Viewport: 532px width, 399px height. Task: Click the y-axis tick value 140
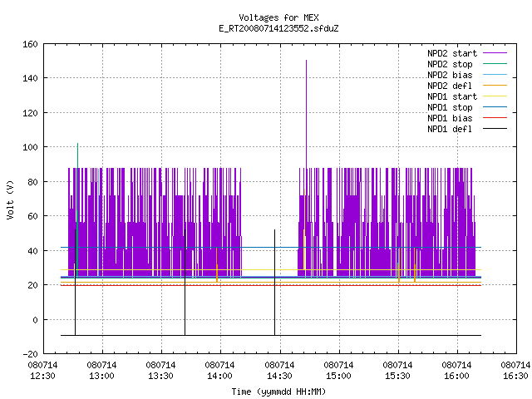click(x=30, y=78)
